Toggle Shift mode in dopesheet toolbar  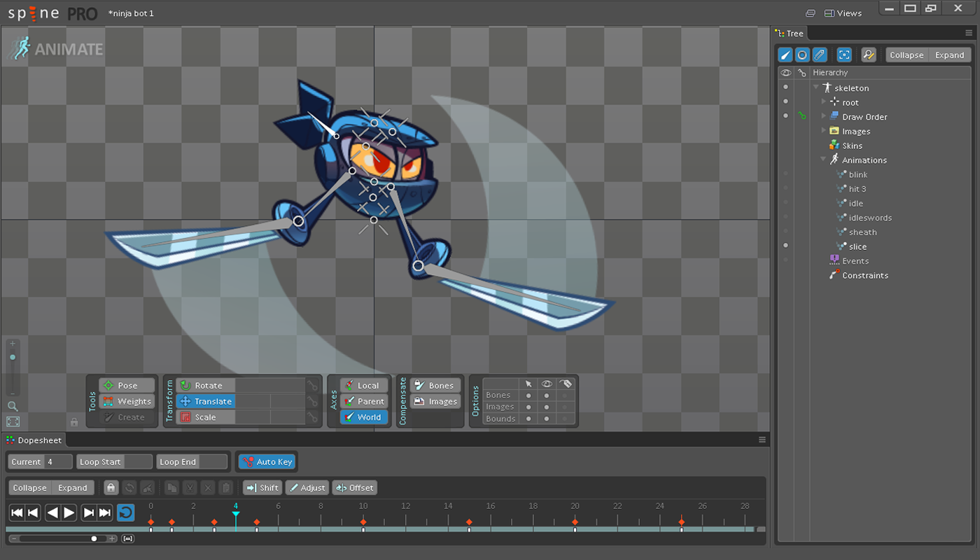[262, 488]
